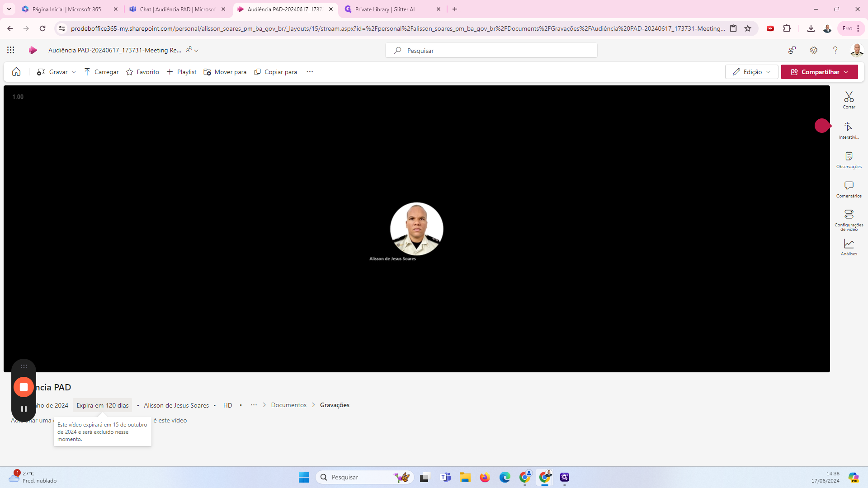Pause the screen recording
Screen dimensions: 868x488
coord(24,409)
